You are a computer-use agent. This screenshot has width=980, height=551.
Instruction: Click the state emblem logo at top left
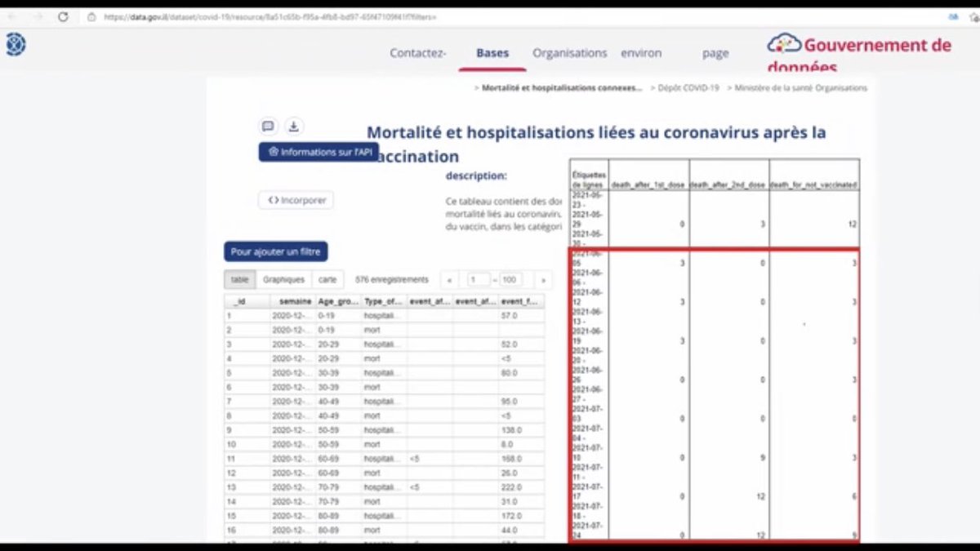[x=16, y=44]
